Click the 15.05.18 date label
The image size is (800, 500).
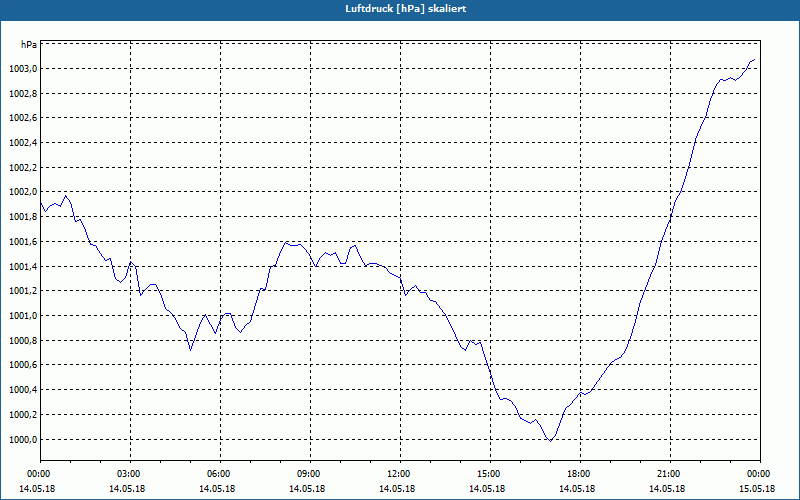pyautogui.click(x=757, y=489)
